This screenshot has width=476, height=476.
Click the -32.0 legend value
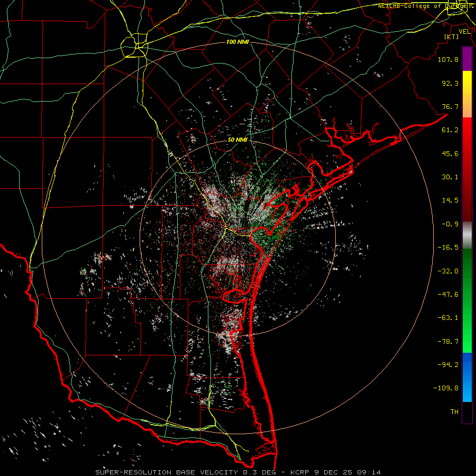[448, 271]
